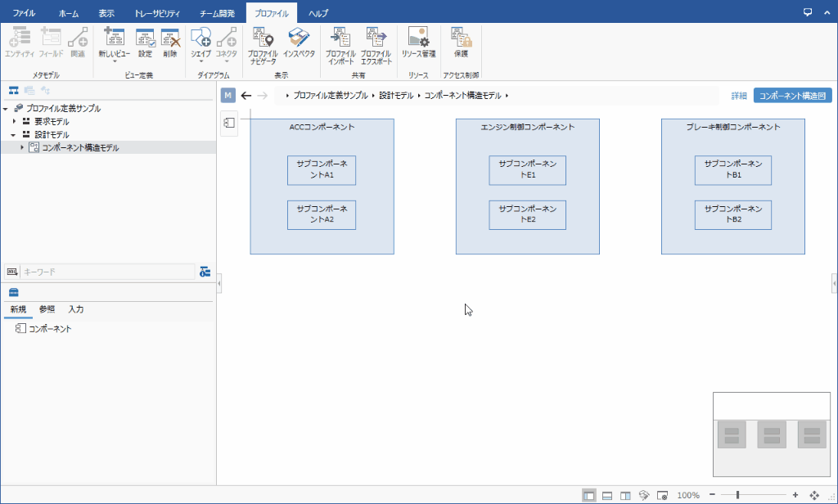Open the プロファイルナビゲータ tool
The image size is (838, 504).
(x=263, y=43)
